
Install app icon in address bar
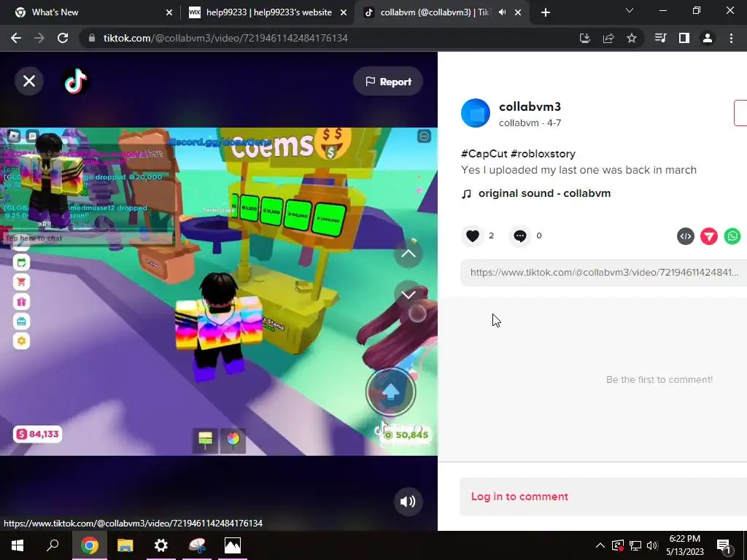pyautogui.click(x=584, y=38)
